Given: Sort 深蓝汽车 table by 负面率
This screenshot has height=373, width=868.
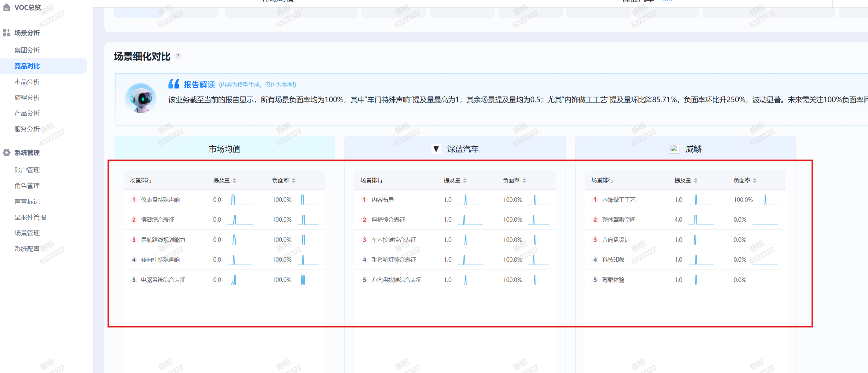Looking at the screenshot, I should (524, 181).
